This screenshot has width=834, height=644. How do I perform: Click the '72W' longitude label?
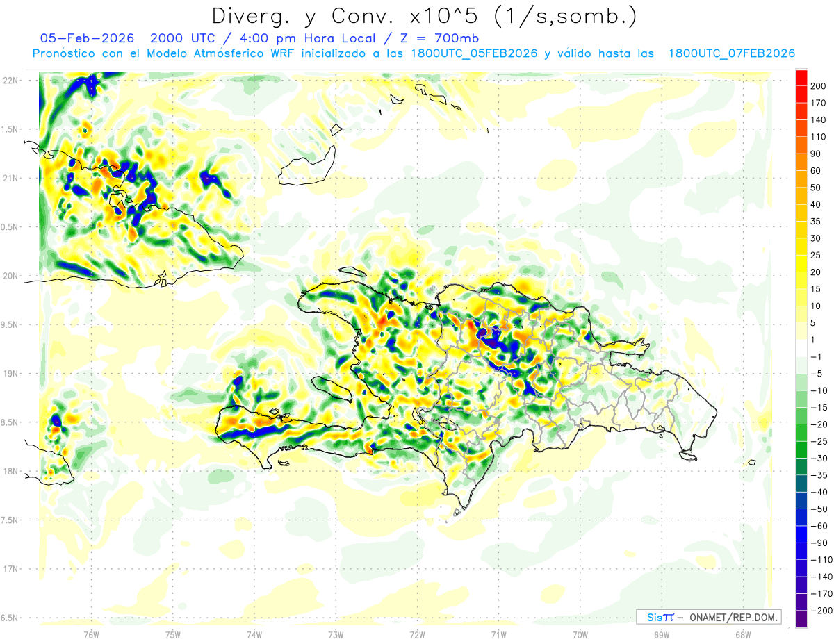(x=417, y=634)
